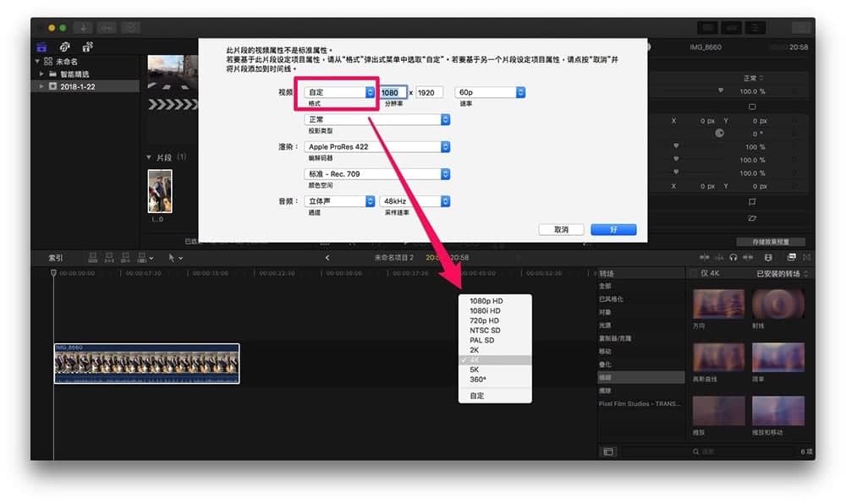Expand the 2018-1-22 event in library
This screenshot has height=504, width=846.
pyautogui.click(x=41, y=86)
